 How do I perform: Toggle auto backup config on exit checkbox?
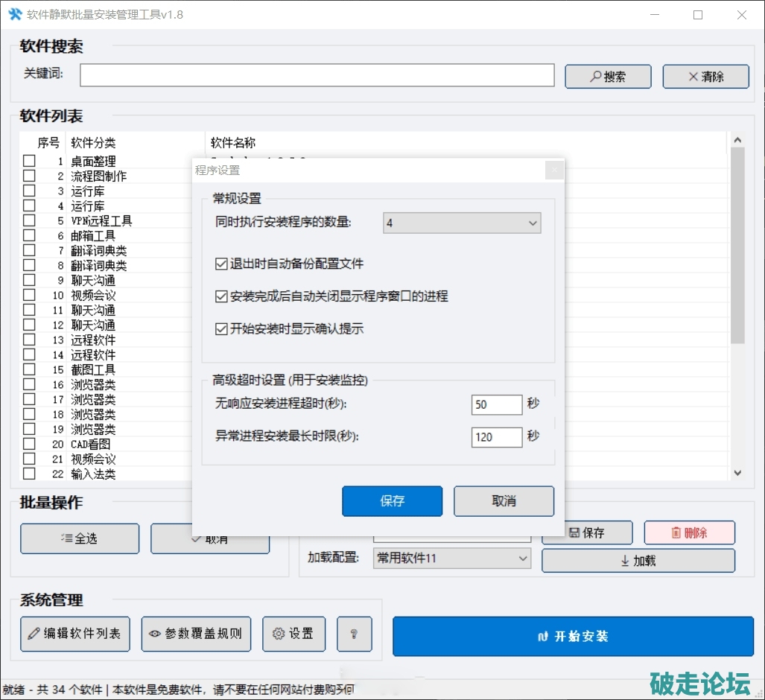click(x=221, y=264)
